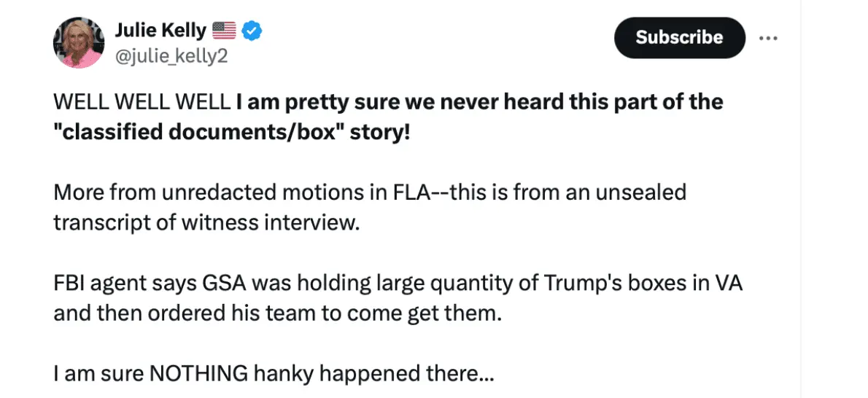The height and width of the screenshot is (398, 868).
Task: Click the "I am sure NOTHING hanky" line
Action: pyautogui.click(x=274, y=375)
